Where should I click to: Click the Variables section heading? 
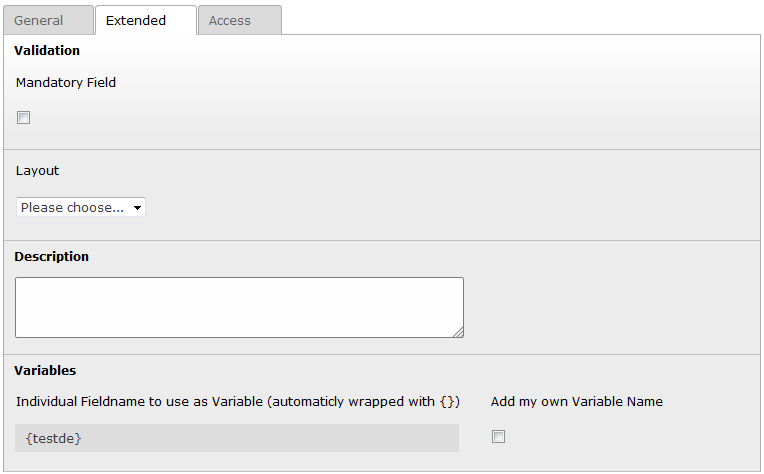[45, 370]
